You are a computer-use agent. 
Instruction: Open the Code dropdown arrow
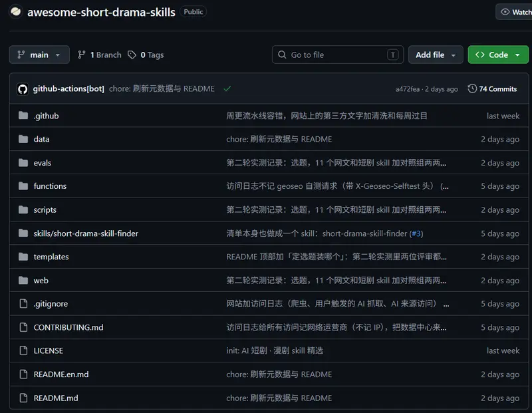point(517,55)
